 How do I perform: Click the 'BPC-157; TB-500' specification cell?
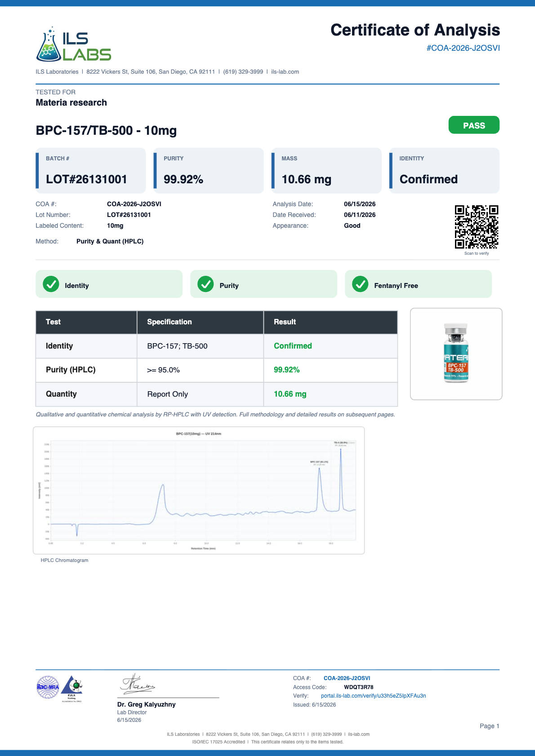pyautogui.click(x=200, y=346)
